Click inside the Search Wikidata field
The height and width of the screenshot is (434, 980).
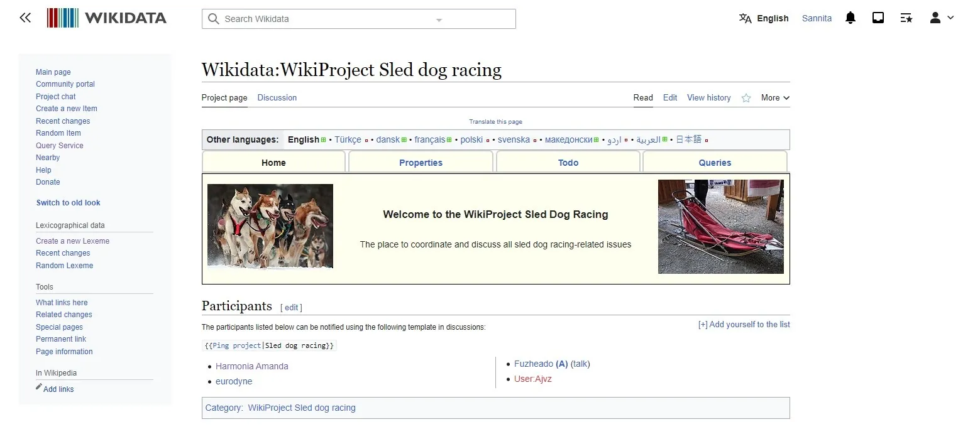[x=327, y=19]
